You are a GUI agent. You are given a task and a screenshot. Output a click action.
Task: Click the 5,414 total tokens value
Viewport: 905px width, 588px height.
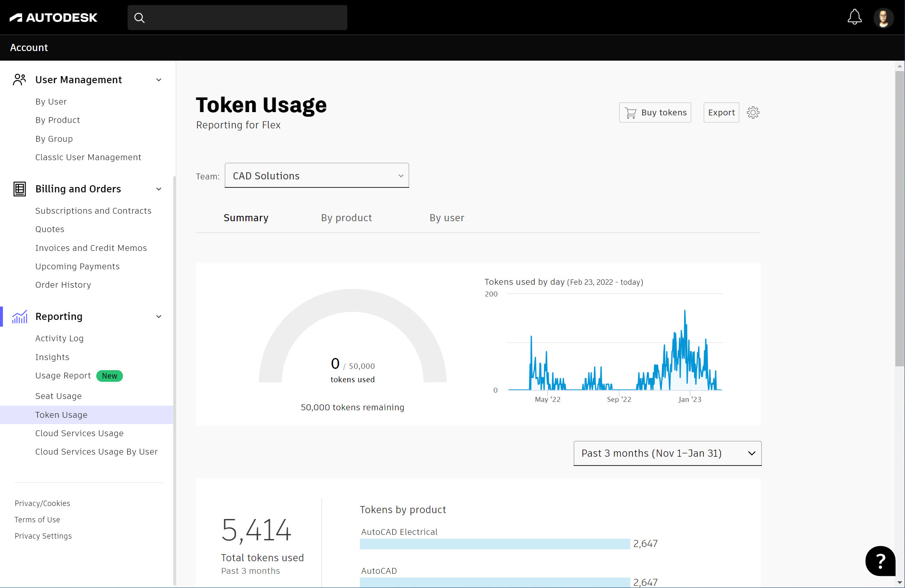[256, 530]
